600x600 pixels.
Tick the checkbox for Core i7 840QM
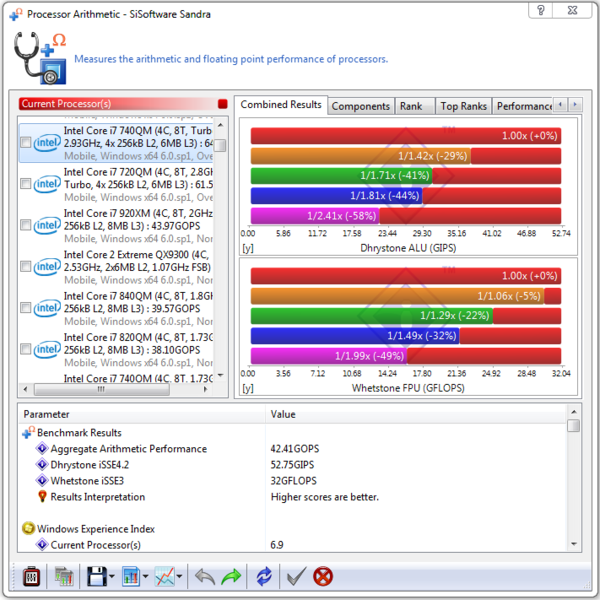click(x=26, y=308)
